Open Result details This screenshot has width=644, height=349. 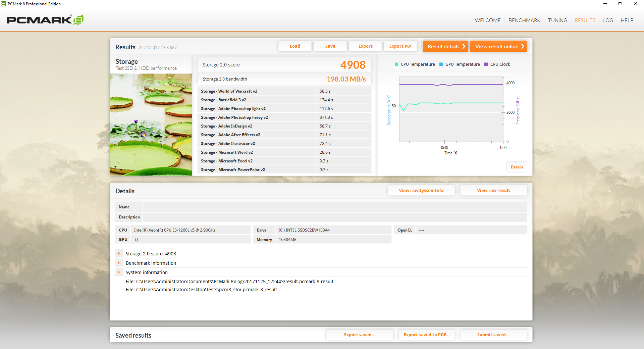(445, 46)
